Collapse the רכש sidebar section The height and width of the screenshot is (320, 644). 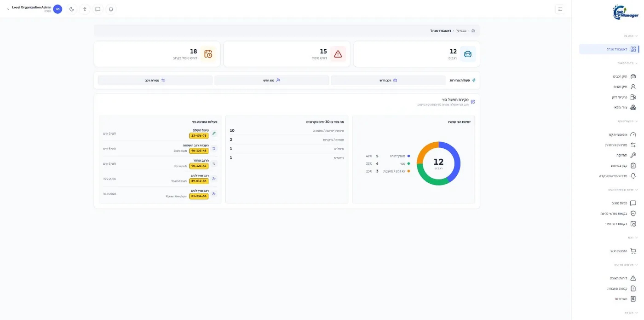[633, 238]
